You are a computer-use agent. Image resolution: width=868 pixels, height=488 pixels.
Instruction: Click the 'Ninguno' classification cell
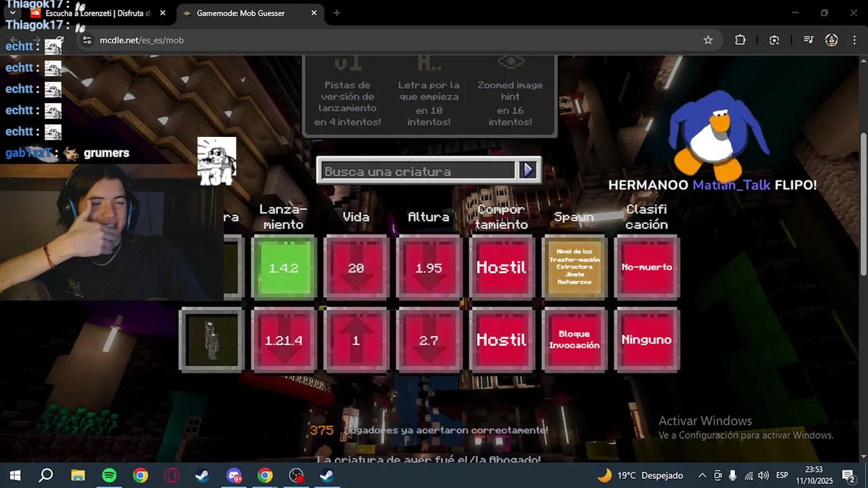(647, 340)
